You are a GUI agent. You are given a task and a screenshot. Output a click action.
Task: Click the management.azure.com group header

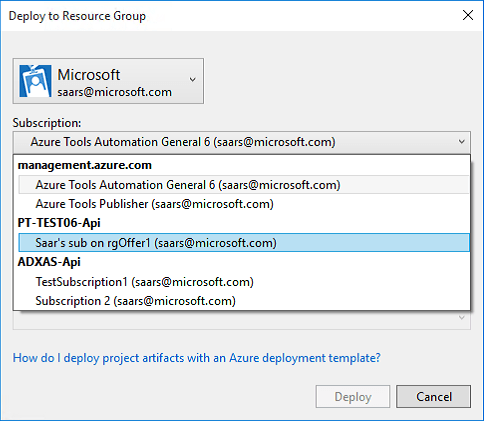tap(85, 165)
